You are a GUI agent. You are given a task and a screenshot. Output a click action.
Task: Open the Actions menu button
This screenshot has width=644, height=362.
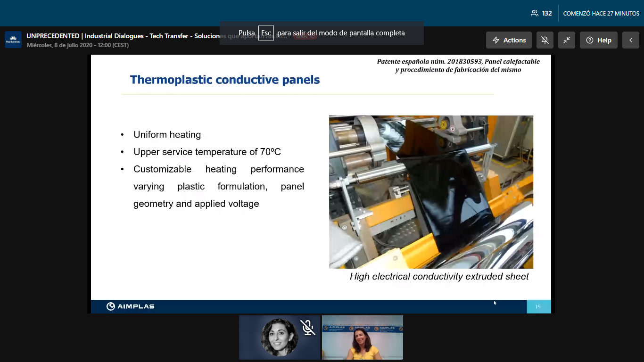point(509,40)
